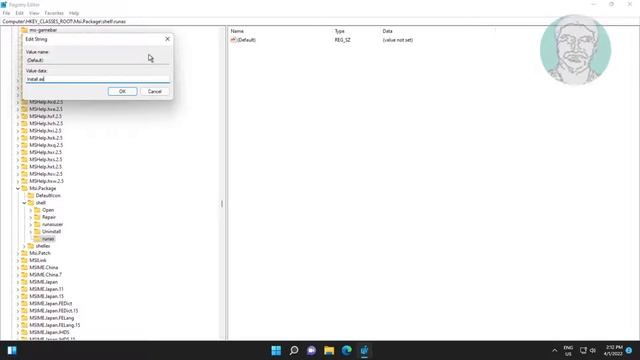640x360 pixels.
Task: Expand the Msi.Patch key
Action: pyautogui.click(x=18, y=253)
